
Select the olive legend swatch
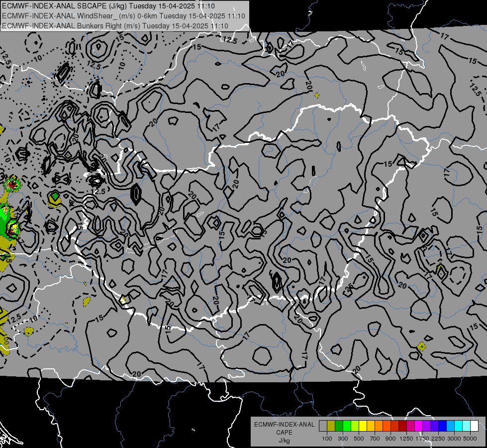pos(331,426)
